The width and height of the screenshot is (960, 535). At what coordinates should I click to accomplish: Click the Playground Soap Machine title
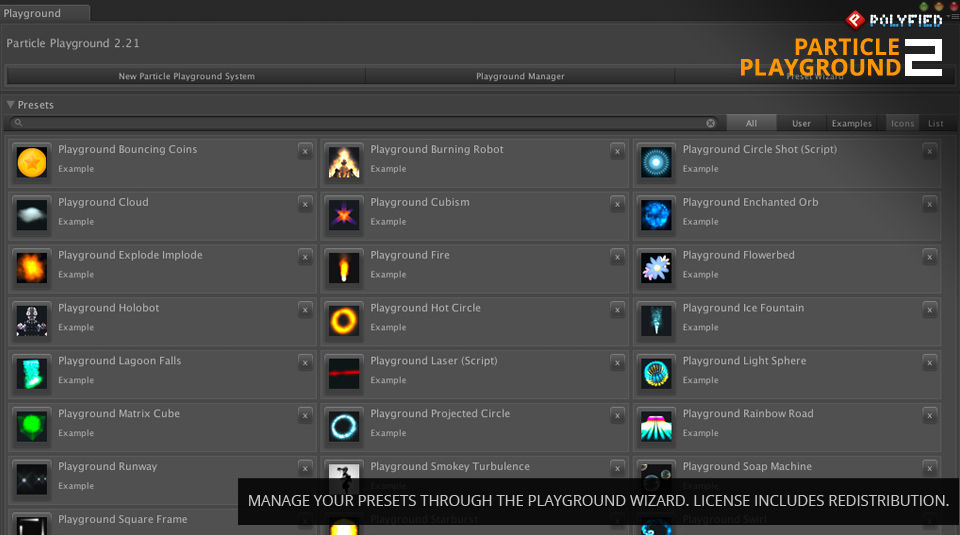click(x=747, y=466)
